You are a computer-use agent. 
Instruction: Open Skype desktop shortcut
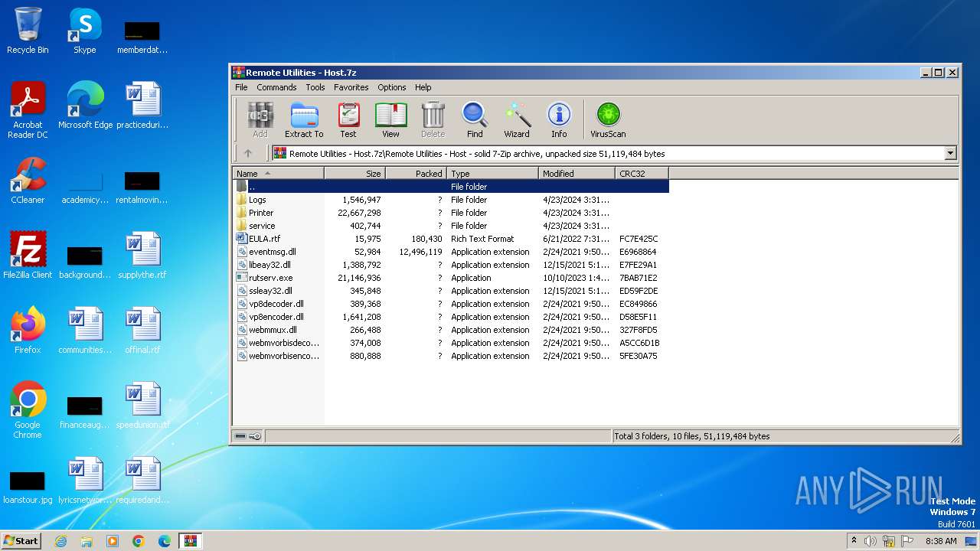click(x=84, y=31)
